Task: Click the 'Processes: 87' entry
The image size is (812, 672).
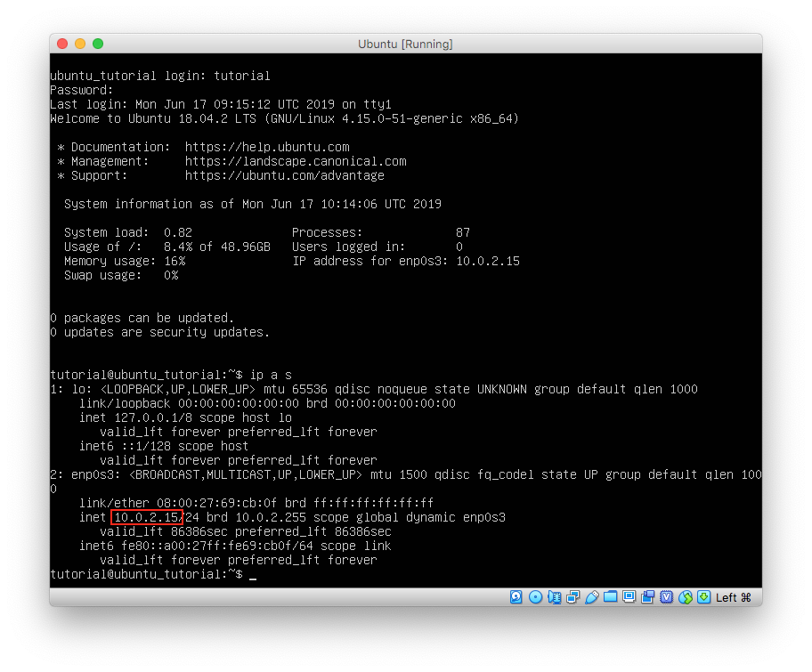Action: [381, 232]
